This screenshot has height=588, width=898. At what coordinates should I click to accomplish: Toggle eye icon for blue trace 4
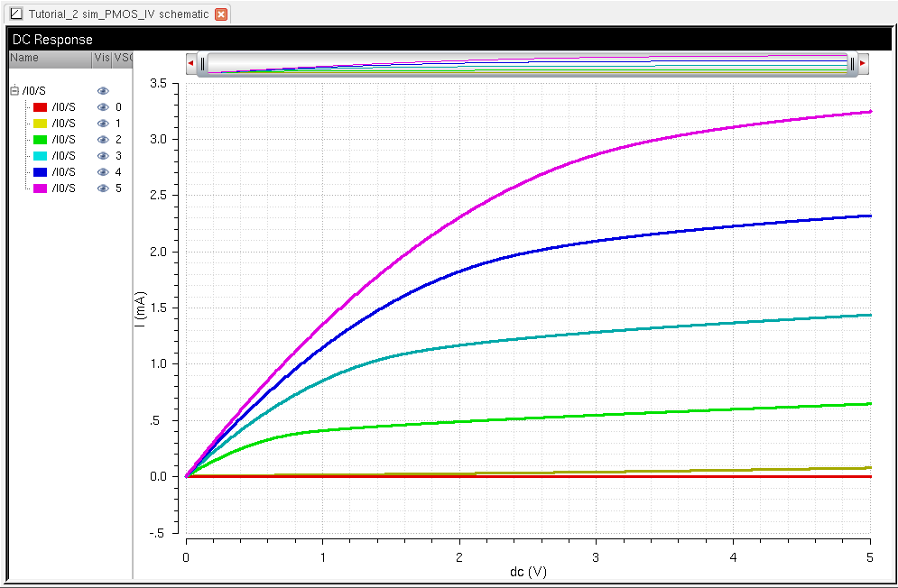coord(103,172)
